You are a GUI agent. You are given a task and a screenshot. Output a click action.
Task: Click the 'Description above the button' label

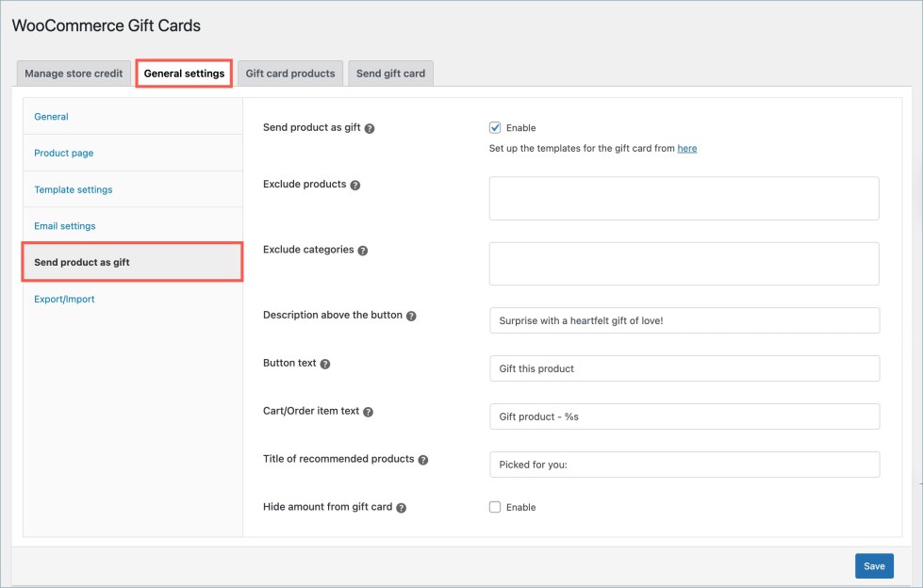point(333,315)
